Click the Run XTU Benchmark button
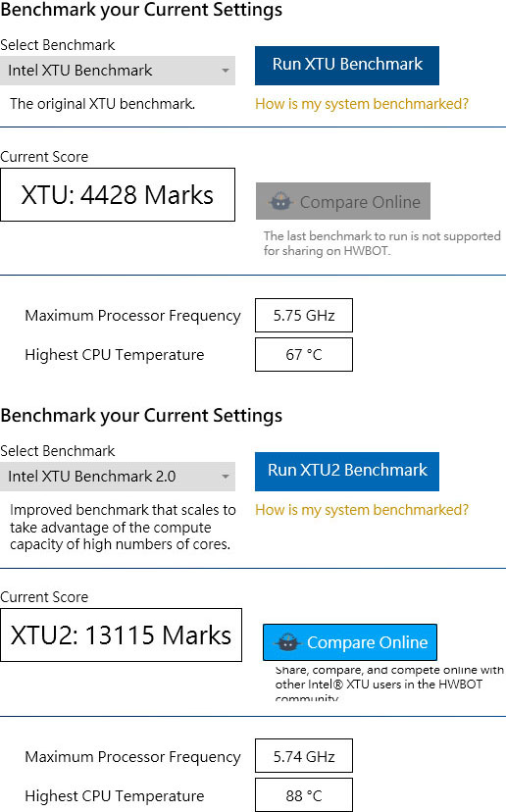The height and width of the screenshot is (812, 506). pos(346,66)
